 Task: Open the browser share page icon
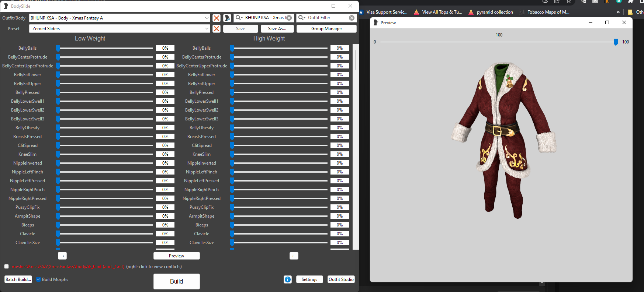tap(557, 1)
